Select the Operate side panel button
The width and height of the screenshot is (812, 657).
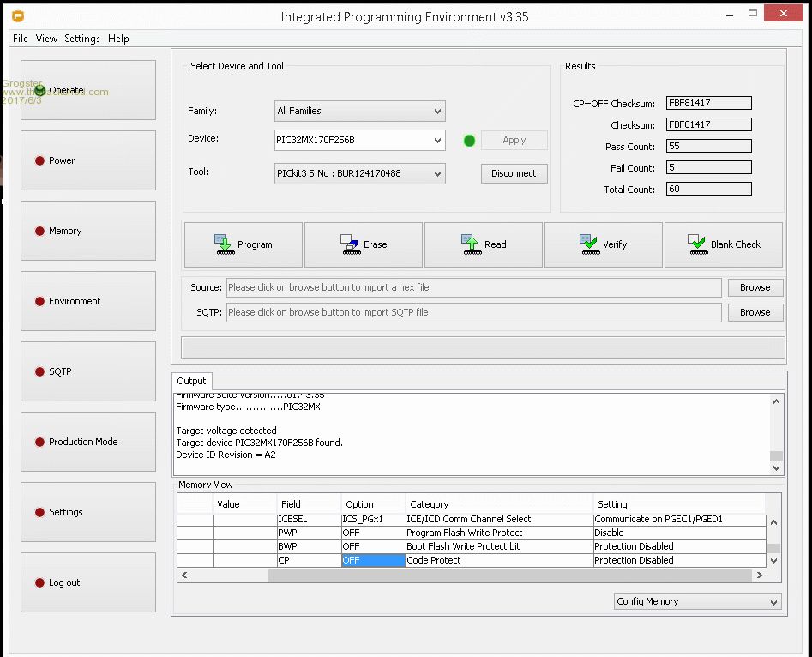88,90
